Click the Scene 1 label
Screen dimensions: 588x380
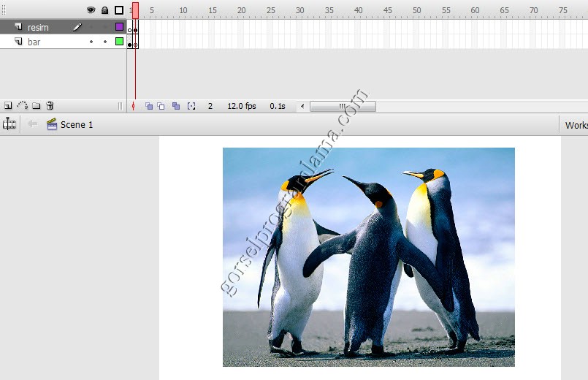click(76, 125)
